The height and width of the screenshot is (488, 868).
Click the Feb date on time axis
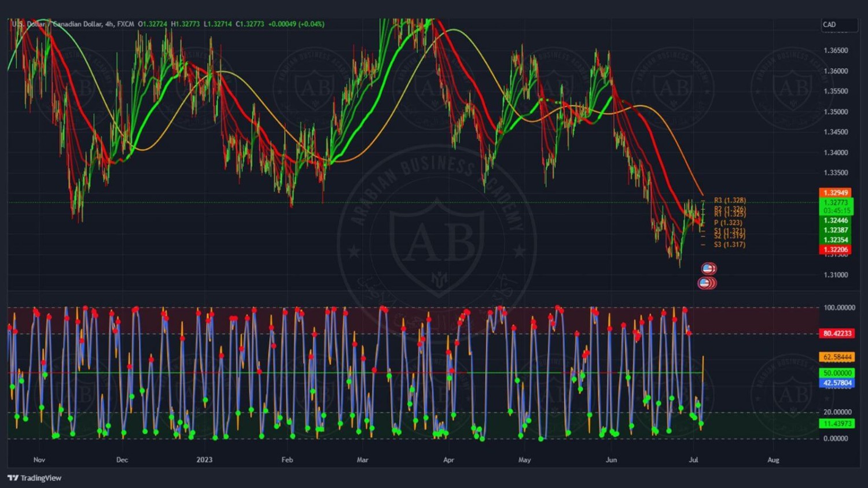(287, 460)
